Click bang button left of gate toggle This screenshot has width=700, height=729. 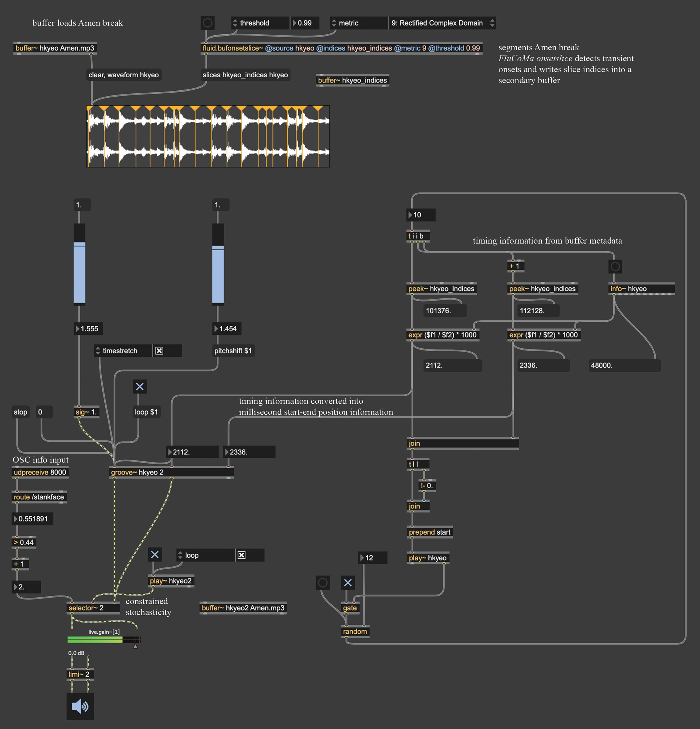[x=322, y=582]
